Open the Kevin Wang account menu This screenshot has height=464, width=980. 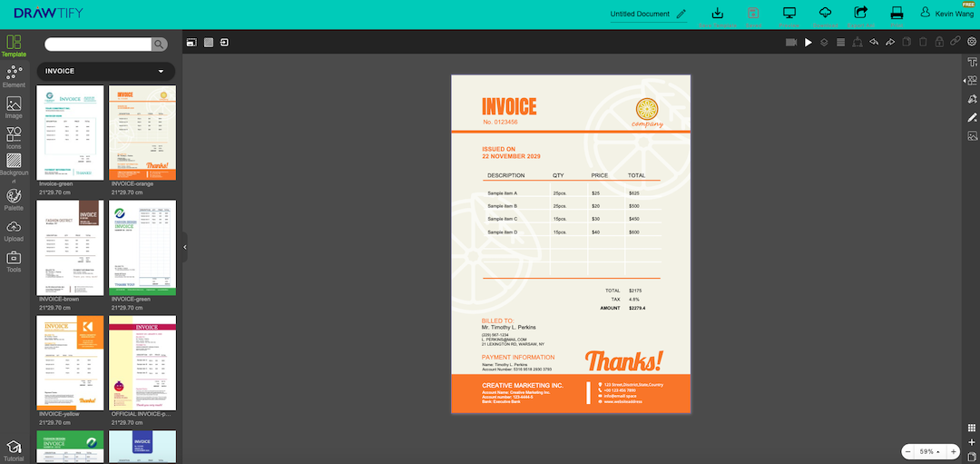click(946, 13)
